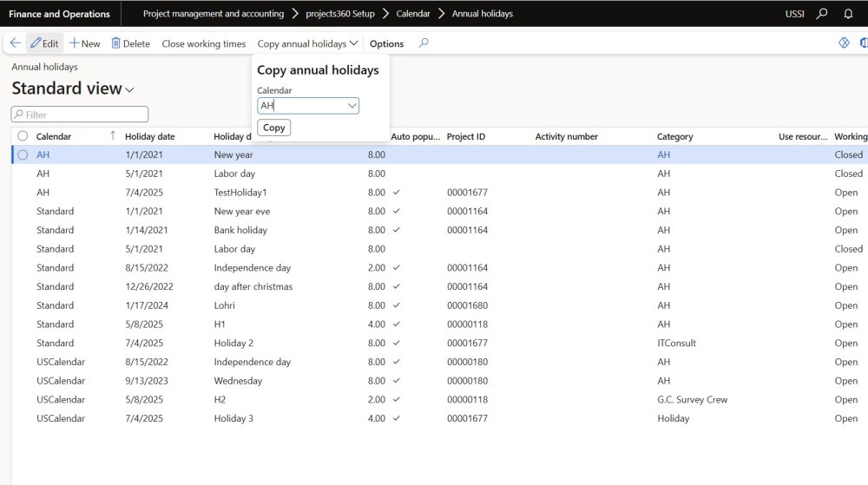Click the diamond icon at toolbar right

pos(843,43)
